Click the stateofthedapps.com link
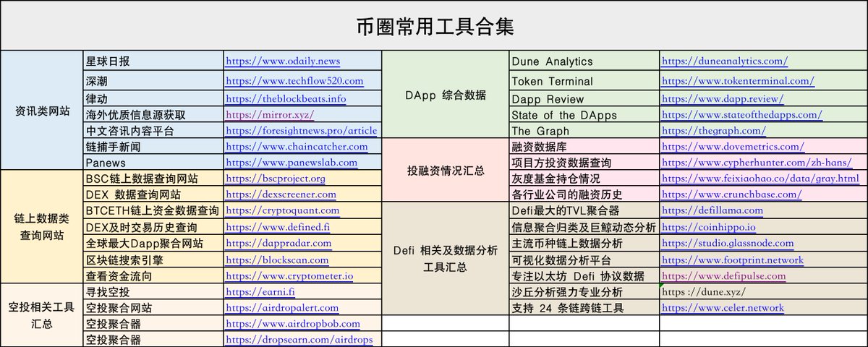The height and width of the screenshot is (347, 868). pos(741,114)
